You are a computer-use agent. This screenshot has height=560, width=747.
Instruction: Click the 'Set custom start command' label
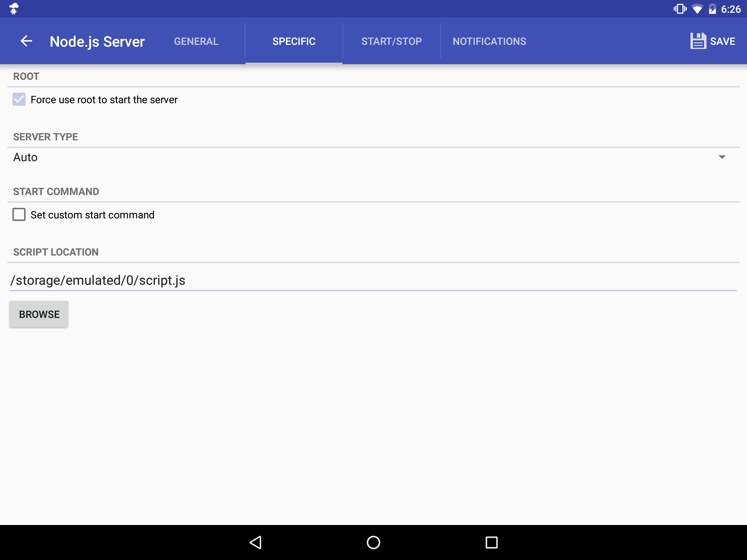pyautogui.click(x=92, y=215)
